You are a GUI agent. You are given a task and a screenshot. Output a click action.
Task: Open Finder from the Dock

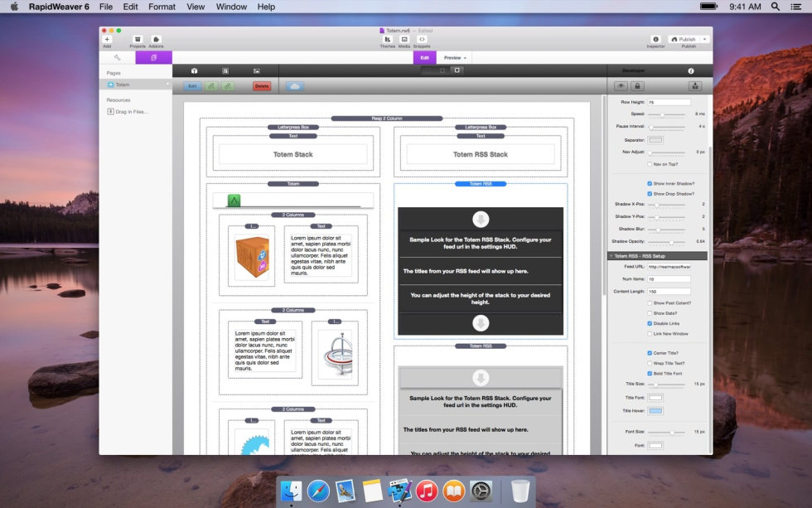pyautogui.click(x=291, y=491)
